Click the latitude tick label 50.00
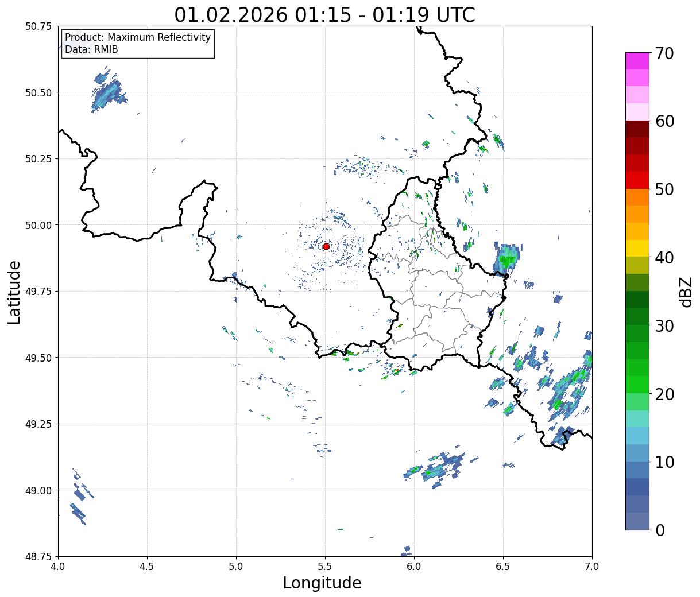Viewport: 700px width, 597px height. [38, 225]
